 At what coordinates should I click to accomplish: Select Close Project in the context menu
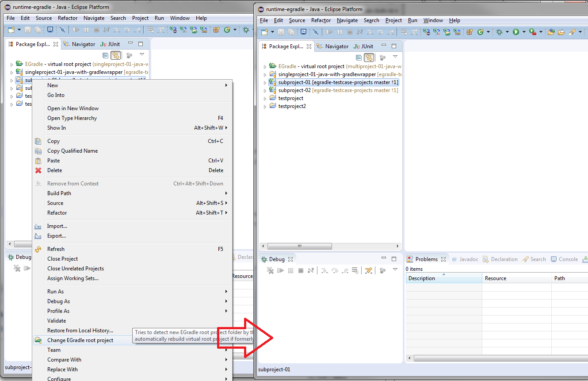(x=133, y=259)
